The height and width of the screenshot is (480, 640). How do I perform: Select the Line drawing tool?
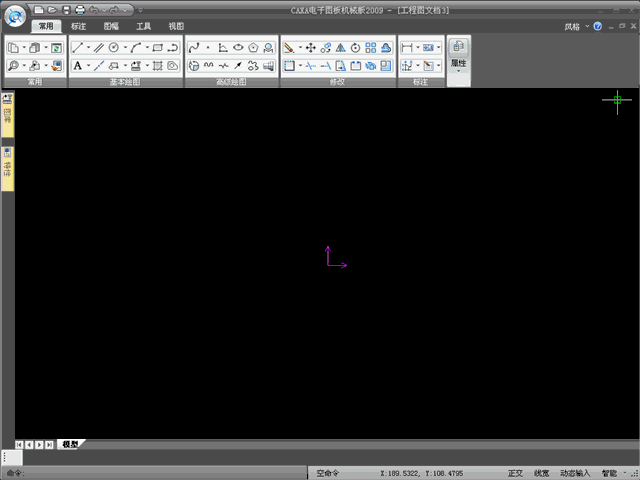[77, 47]
